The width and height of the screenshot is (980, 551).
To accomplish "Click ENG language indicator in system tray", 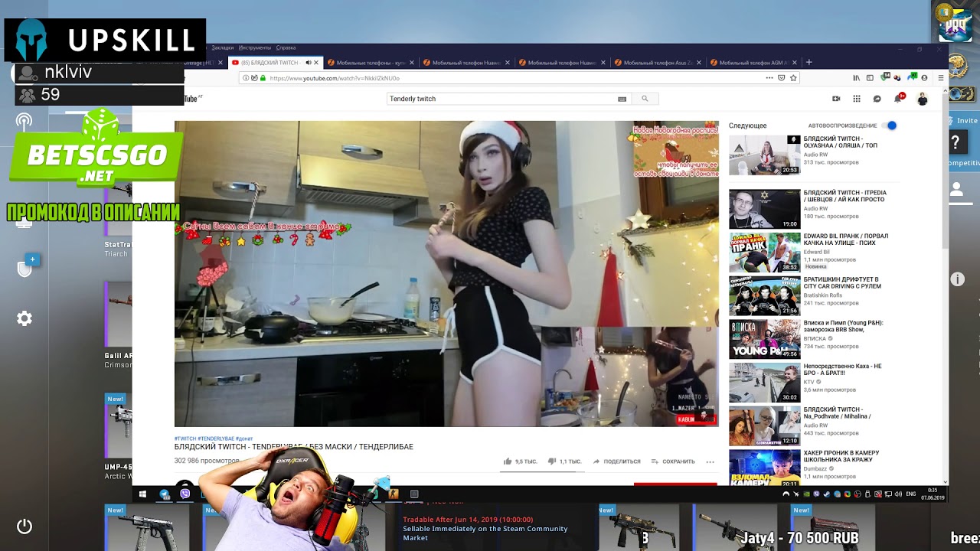I will click(x=911, y=494).
